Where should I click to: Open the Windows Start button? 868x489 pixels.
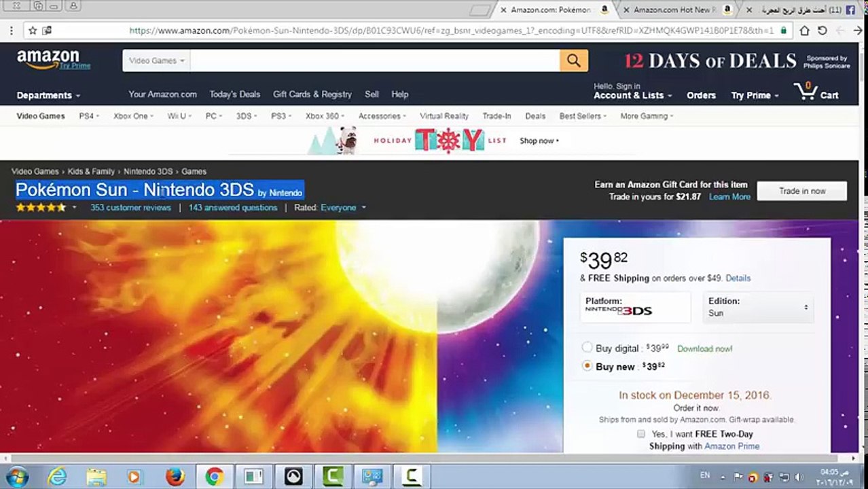tap(16, 477)
